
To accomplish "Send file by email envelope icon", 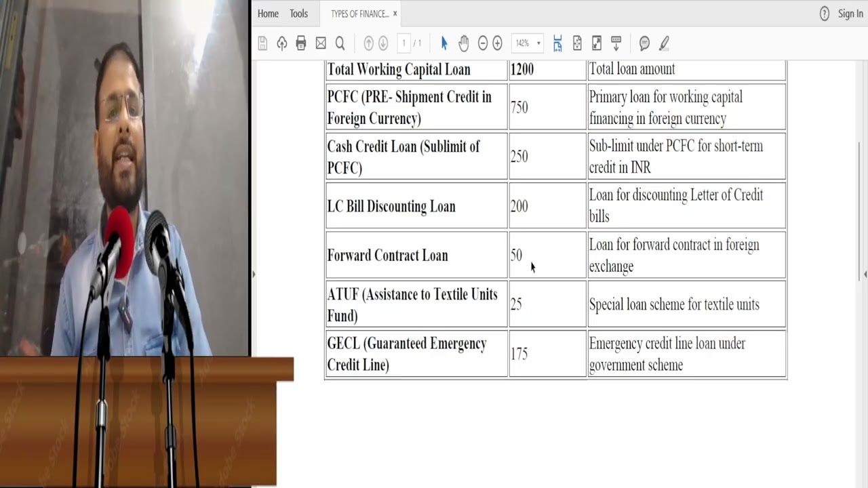I will point(321,43).
